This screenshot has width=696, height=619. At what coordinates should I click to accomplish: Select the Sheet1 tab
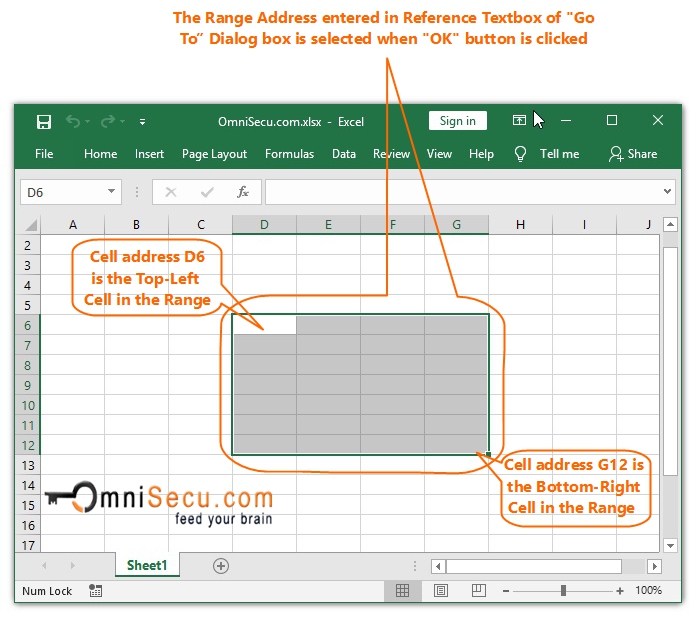[147, 565]
